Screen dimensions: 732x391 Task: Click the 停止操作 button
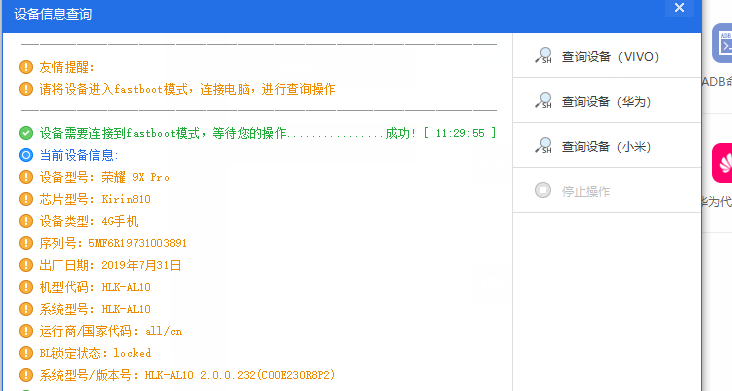point(607,191)
